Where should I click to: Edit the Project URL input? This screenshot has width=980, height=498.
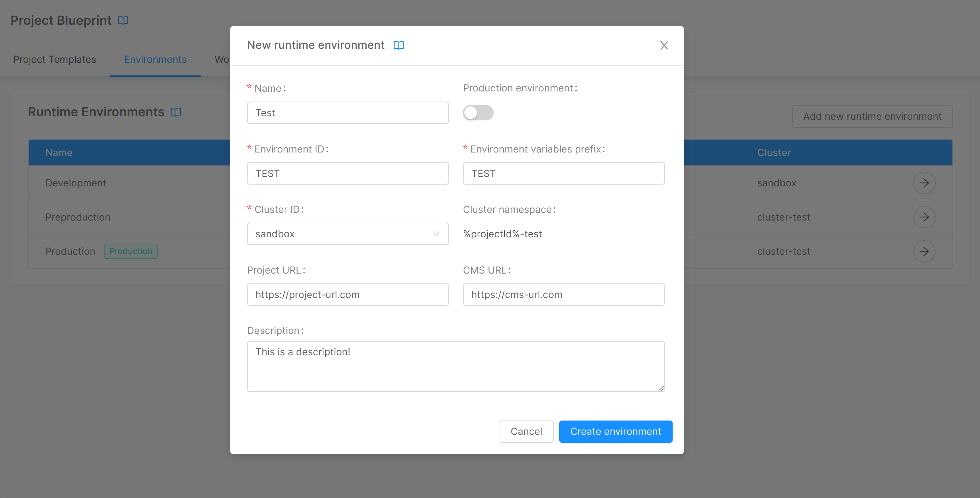[x=347, y=295]
